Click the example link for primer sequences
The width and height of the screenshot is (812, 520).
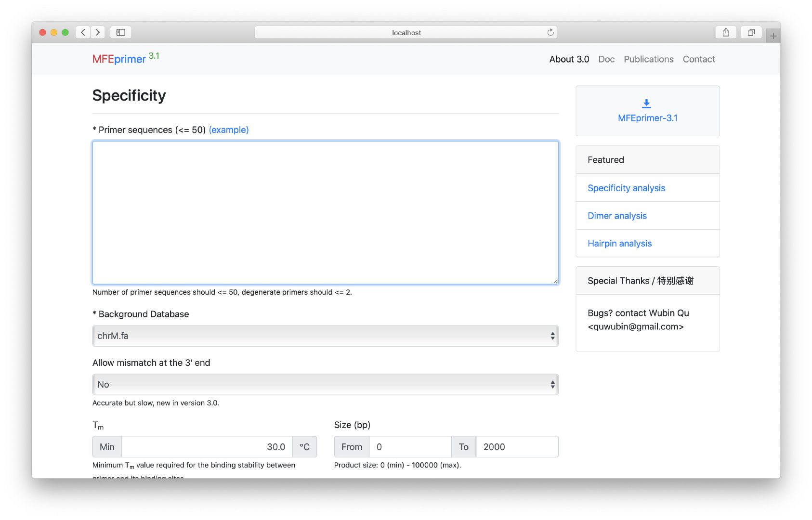pos(229,130)
